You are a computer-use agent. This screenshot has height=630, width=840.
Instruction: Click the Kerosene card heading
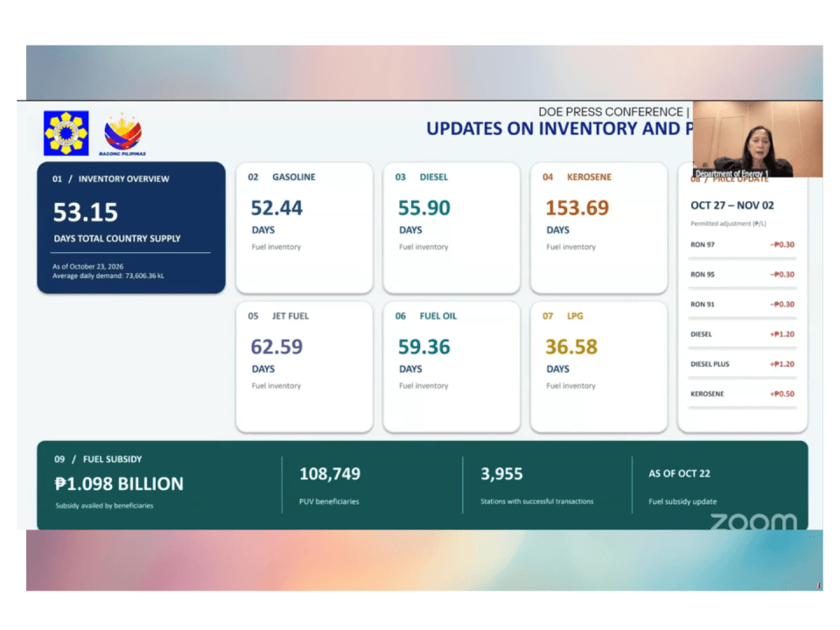click(577, 177)
